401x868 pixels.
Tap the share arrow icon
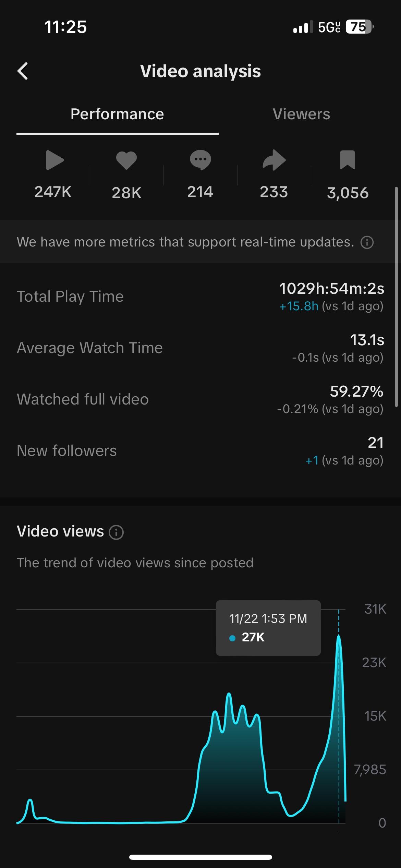point(274,160)
